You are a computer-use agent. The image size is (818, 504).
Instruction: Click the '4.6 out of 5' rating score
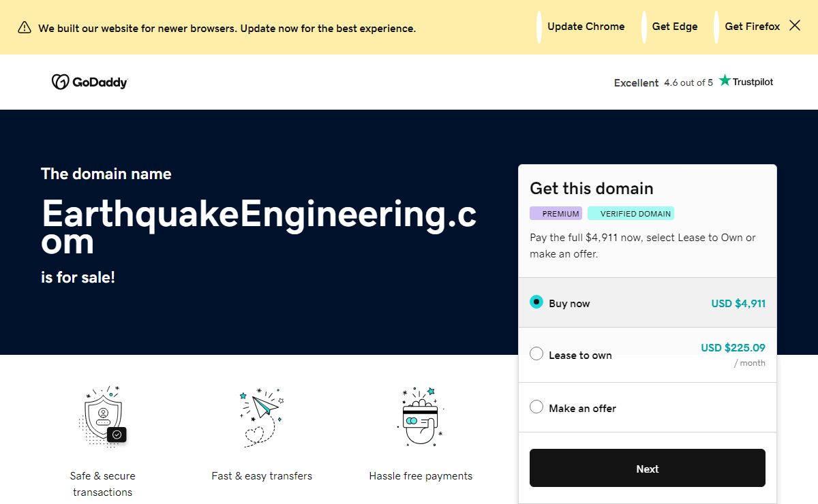pos(688,82)
